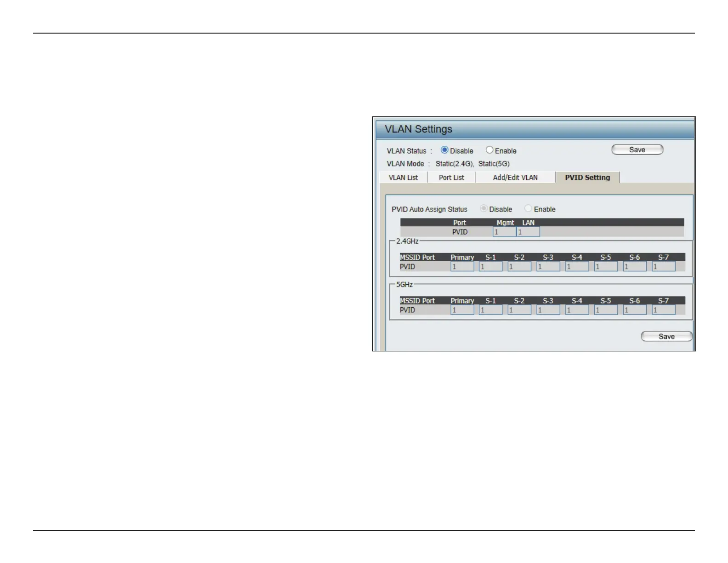
Task: Select Disable for VLAN Status
Action: 444,150
